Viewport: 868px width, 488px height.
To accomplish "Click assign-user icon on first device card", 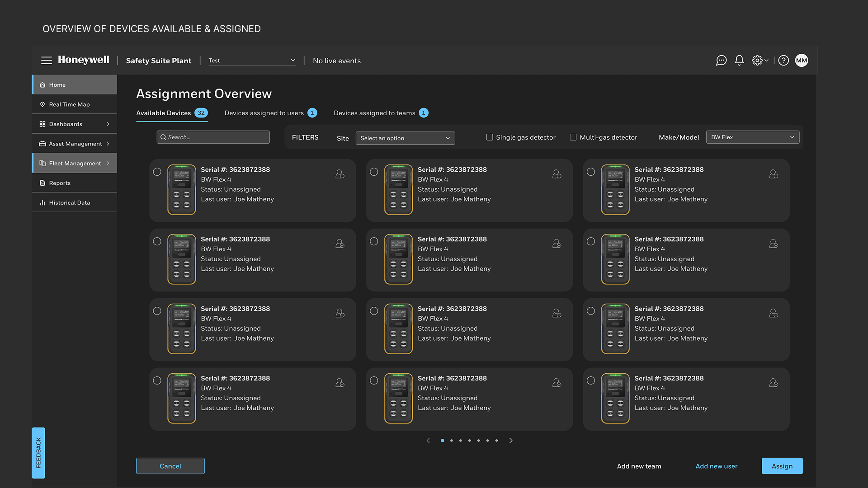I will point(340,174).
